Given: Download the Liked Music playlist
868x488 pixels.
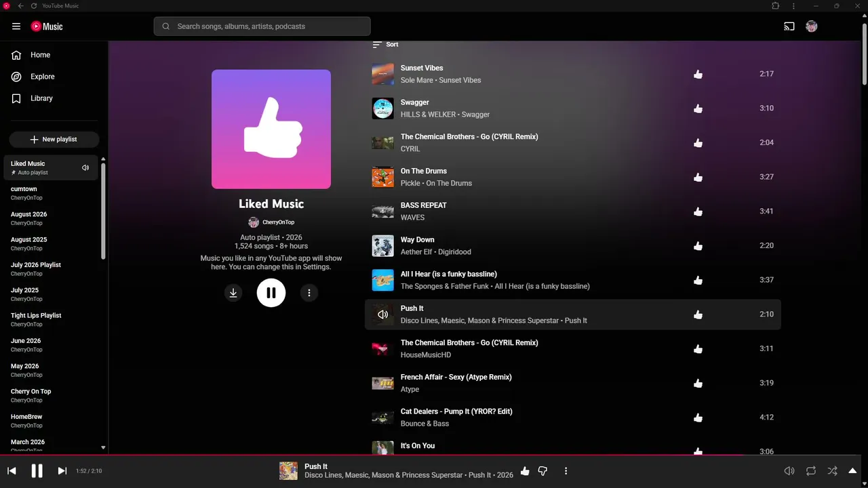Looking at the screenshot, I should pyautogui.click(x=233, y=293).
